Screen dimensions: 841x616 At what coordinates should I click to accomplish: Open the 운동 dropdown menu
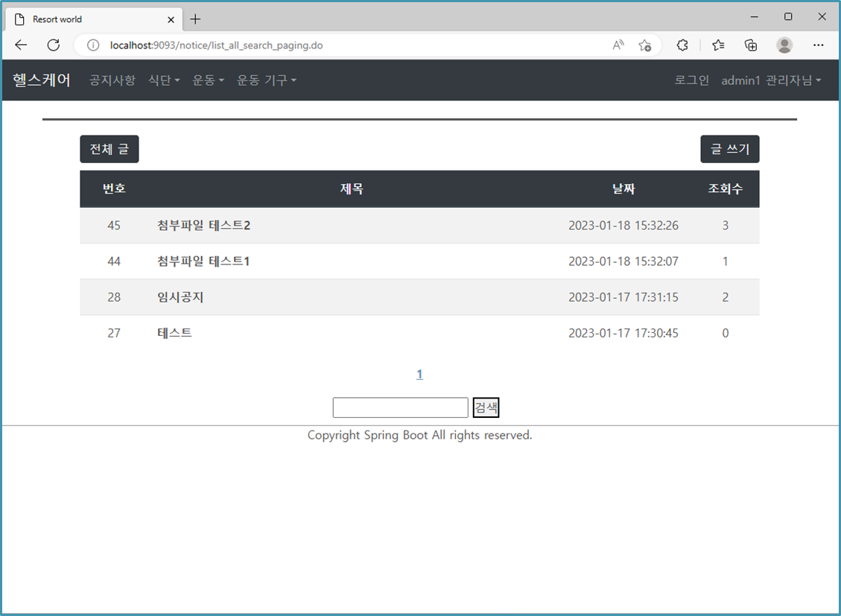208,80
